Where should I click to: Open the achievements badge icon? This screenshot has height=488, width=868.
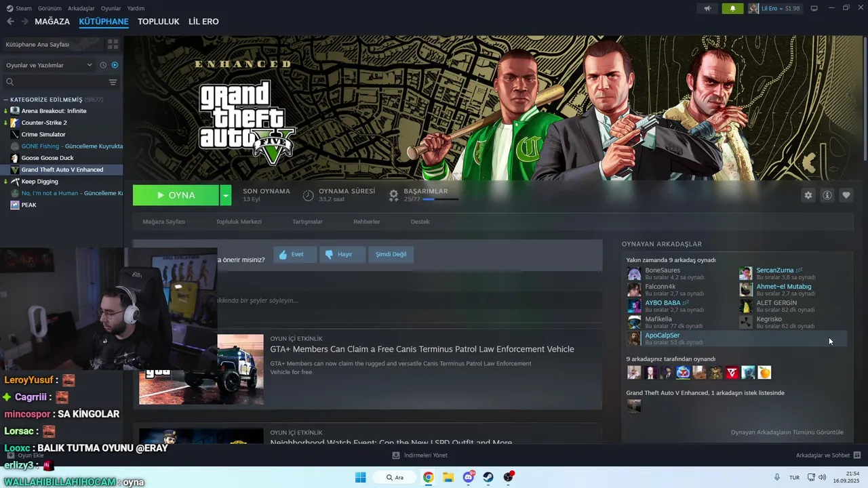click(x=393, y=195)
